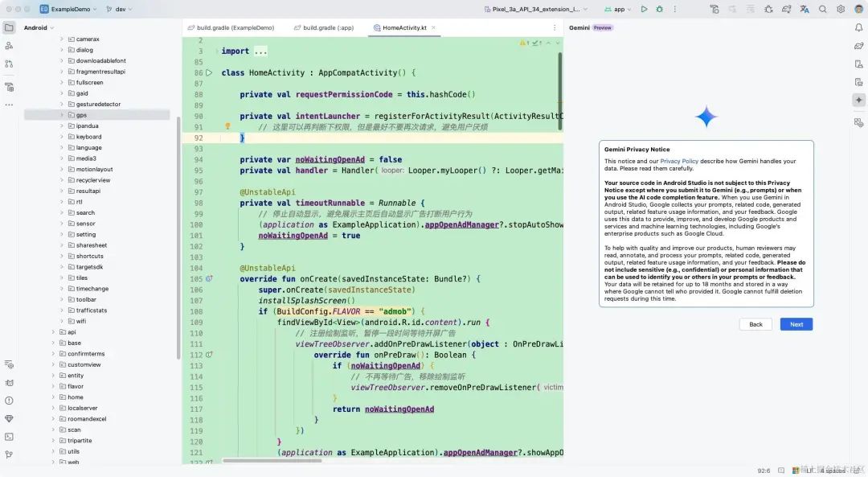Open the Project tool window folder icon
The image size is (868, 477).
[9, 27]
